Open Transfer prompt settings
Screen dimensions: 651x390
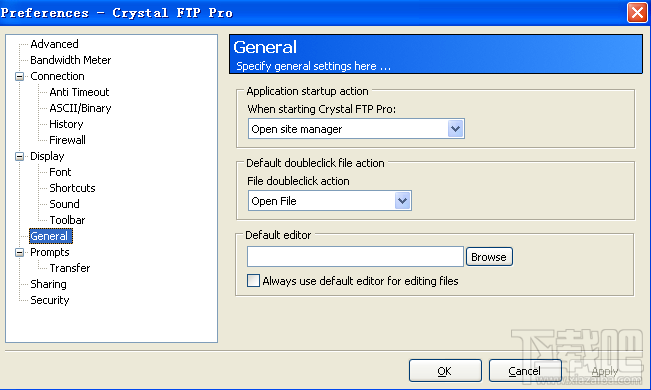[x=70, y=268]
